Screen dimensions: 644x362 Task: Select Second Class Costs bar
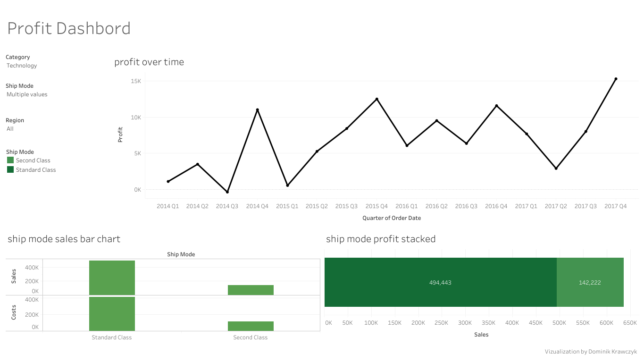(251, 326)
